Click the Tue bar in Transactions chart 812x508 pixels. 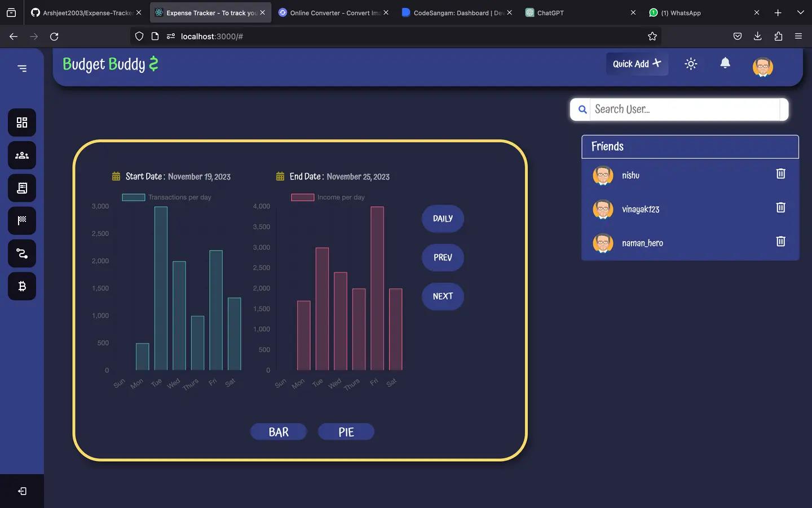point(161,288)
